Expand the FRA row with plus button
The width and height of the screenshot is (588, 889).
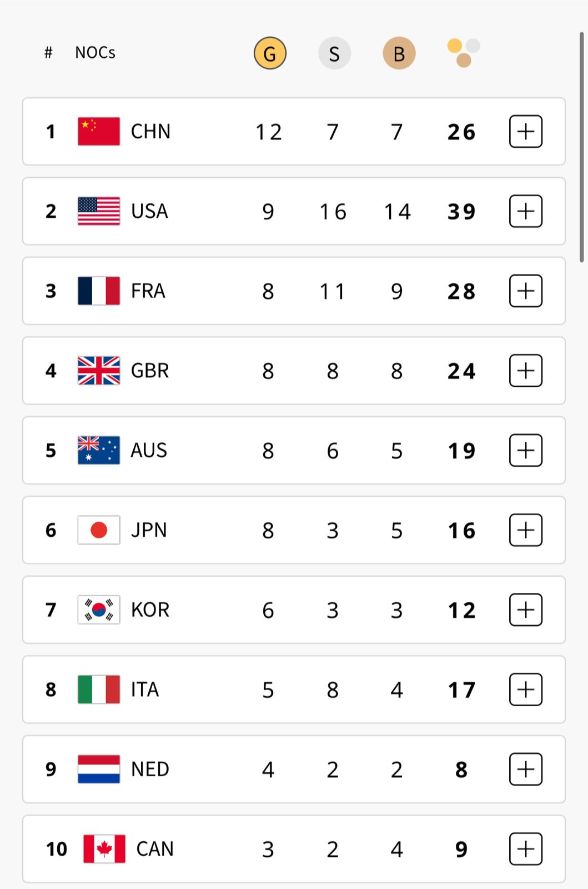click(525, 291)
